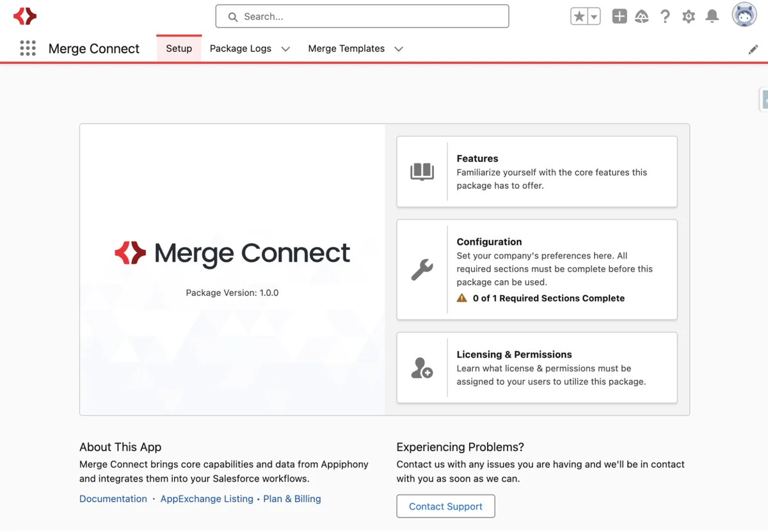This screenshot has width=768, height=532.
Task: Open the Setup gear icon
Action: coord(689,17)
